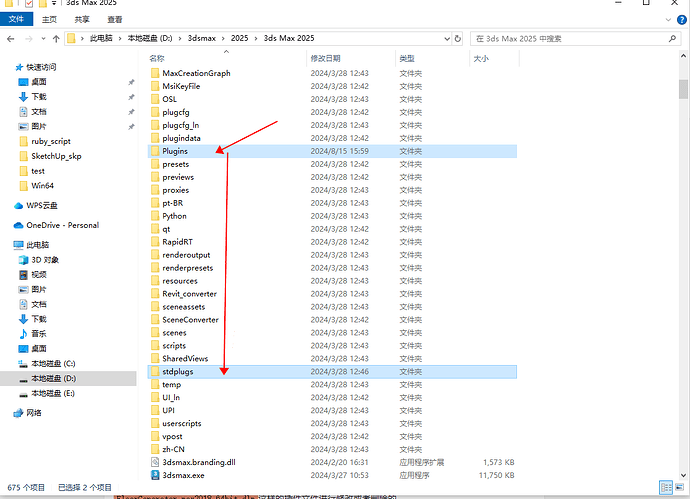Open the 文件 menu tab
690x499 pixels.
[x=16, y=18]
